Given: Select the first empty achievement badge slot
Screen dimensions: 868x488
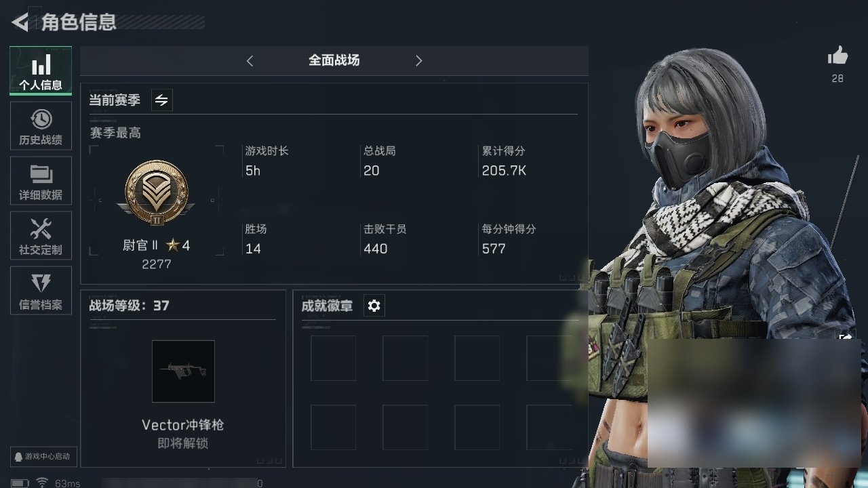Looking at the screenshot, I should pyautogui.click(x=333, y=358).
